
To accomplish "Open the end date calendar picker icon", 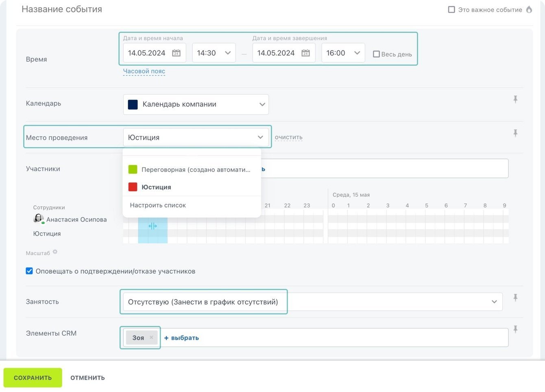I will 305,53.
